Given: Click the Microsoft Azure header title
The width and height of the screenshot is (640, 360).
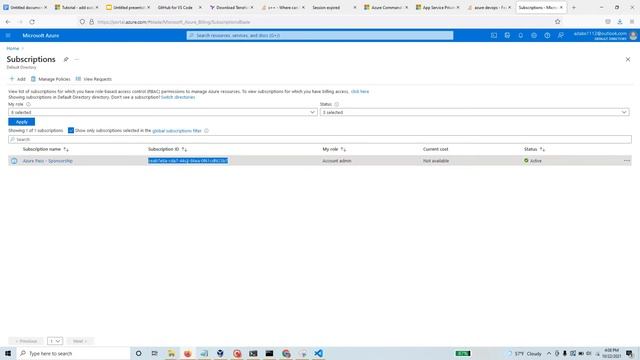Looking at the screenshot, I should [41, 36].
